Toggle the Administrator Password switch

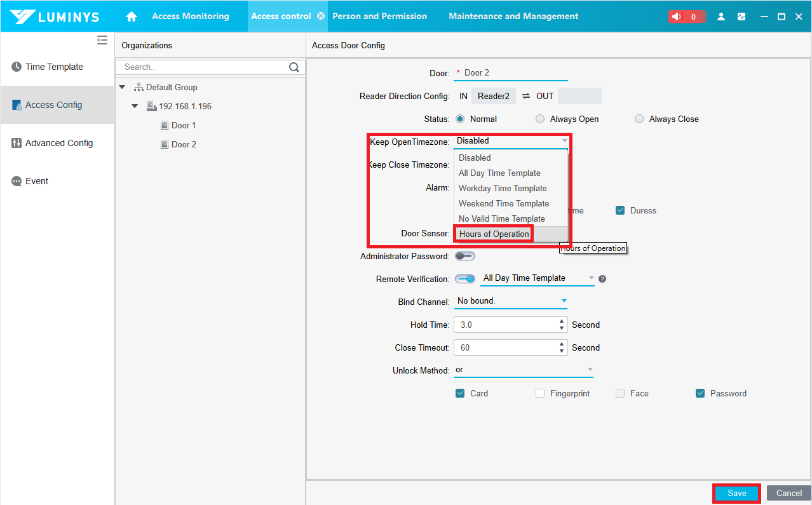pos(465,256)
